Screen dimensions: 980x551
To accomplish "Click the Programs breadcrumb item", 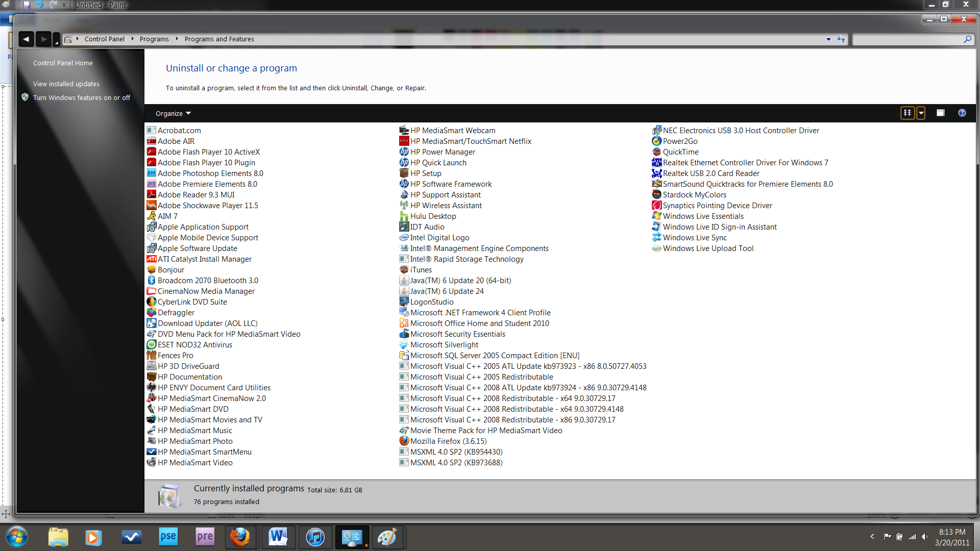I will pos(154,39).
